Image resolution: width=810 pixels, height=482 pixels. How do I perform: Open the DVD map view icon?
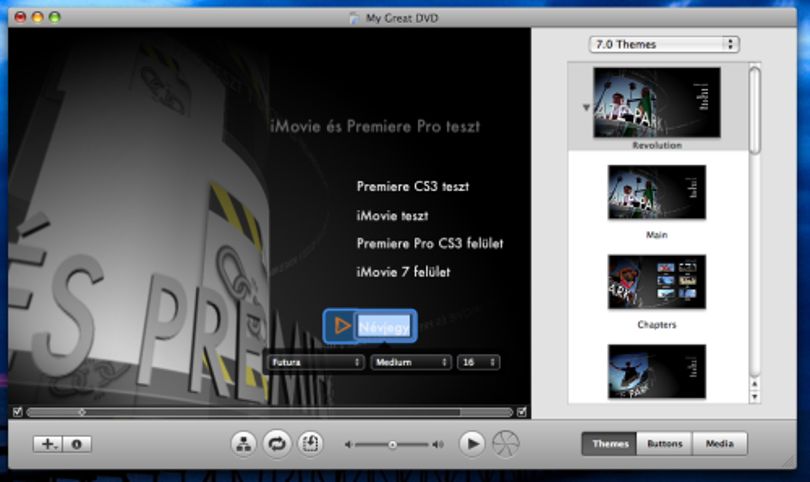click(x=243, y=444)
